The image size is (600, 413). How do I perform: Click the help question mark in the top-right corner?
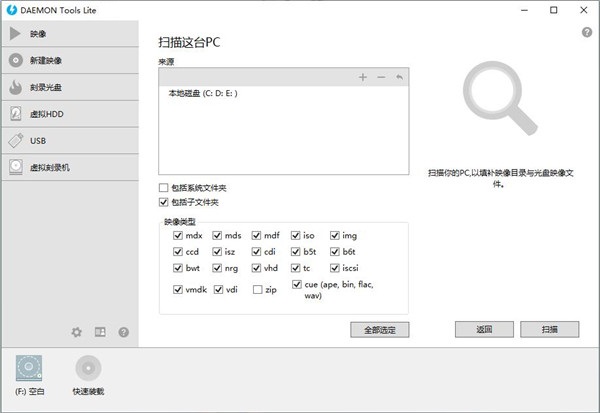587,33
